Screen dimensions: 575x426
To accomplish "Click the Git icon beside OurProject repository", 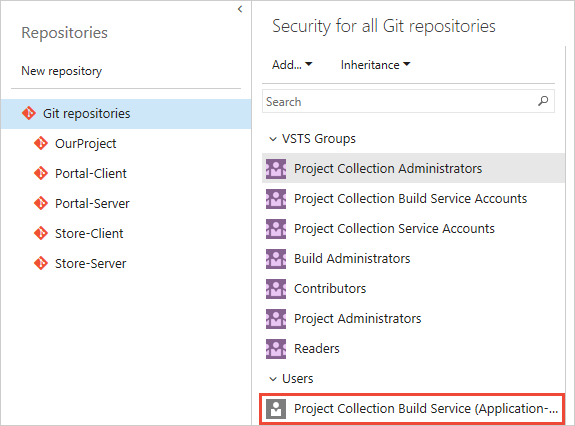I will [x=41, y=143].
